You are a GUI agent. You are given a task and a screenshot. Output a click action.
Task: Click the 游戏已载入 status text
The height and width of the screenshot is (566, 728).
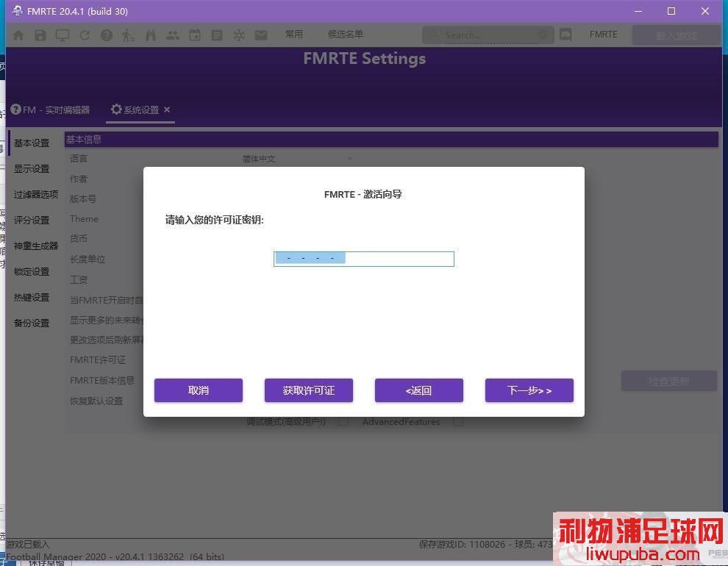click(28, 544)
